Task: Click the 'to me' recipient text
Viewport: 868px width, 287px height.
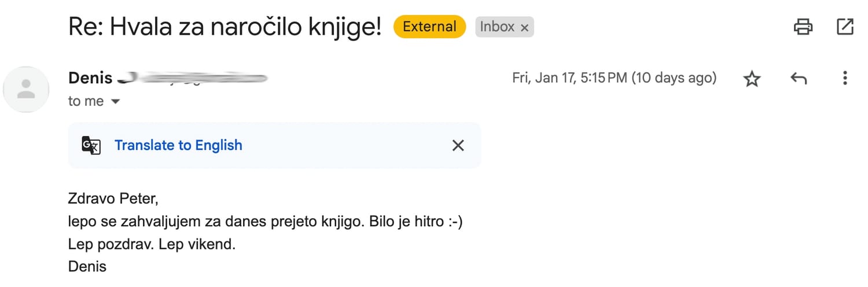Action: (x=86, y=101)
